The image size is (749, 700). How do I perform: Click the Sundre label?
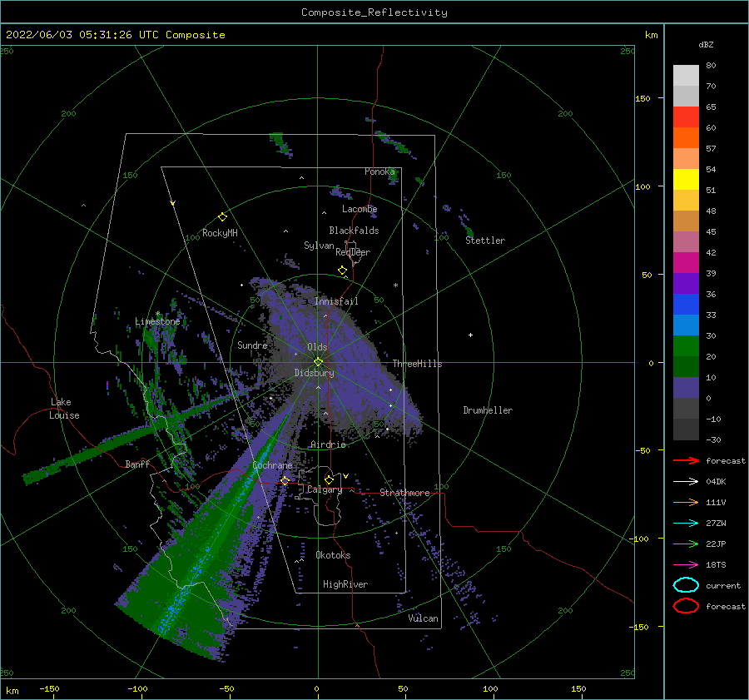(252, 345)
